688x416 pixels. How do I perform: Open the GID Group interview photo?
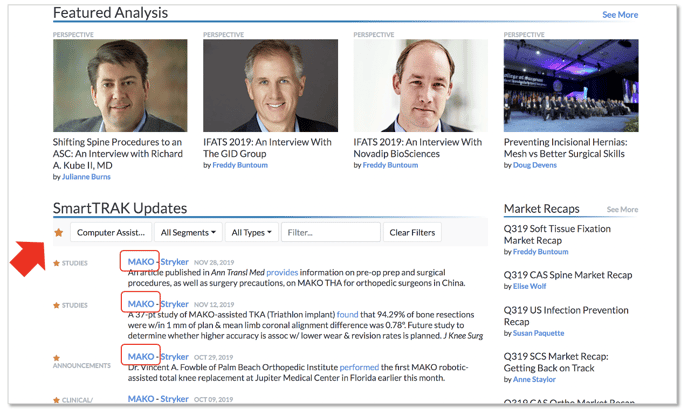270,86
